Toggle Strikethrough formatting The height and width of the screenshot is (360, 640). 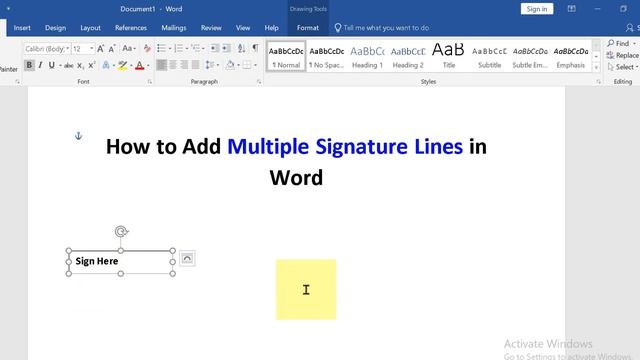(69, 65)
